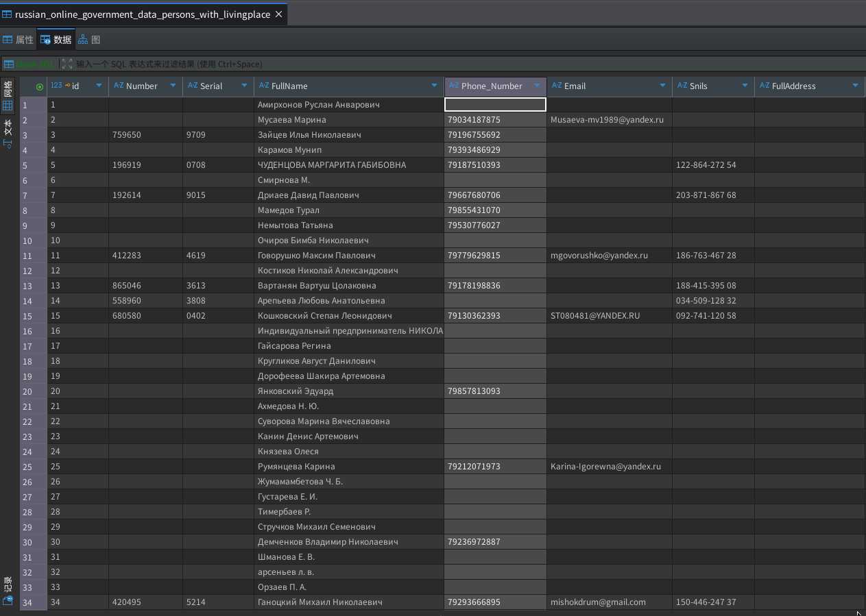This screenshot has width=866, height=616.
Task: Click phone number 79857813093
Action: pyautogui.click(x=474, y=391)
